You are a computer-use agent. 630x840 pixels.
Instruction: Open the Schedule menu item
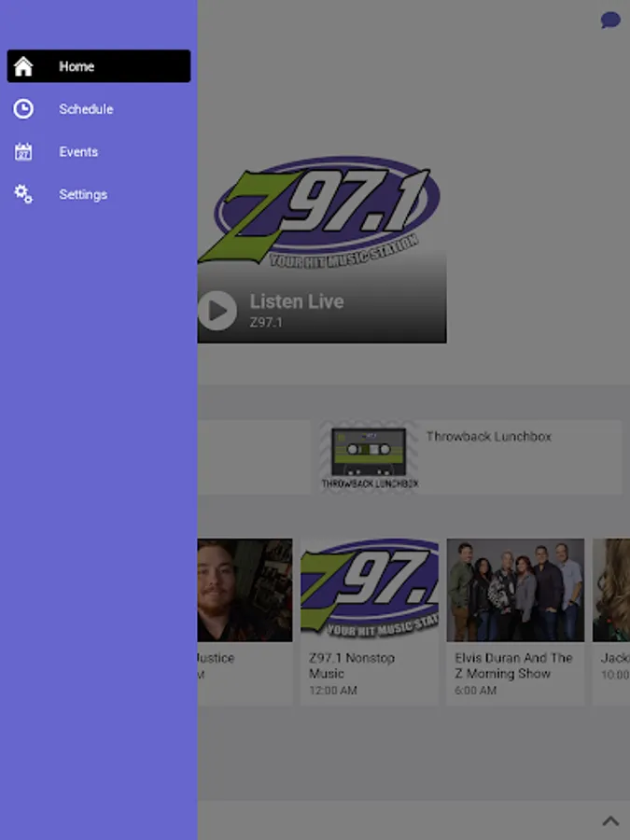[x=99, y=109]
